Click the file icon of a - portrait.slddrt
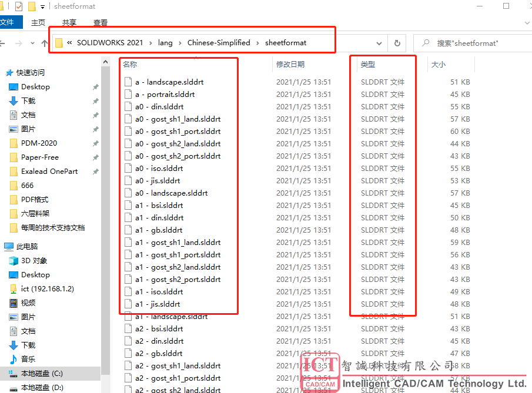This screenshot has width=532, height=393. [x=128, y=94]
